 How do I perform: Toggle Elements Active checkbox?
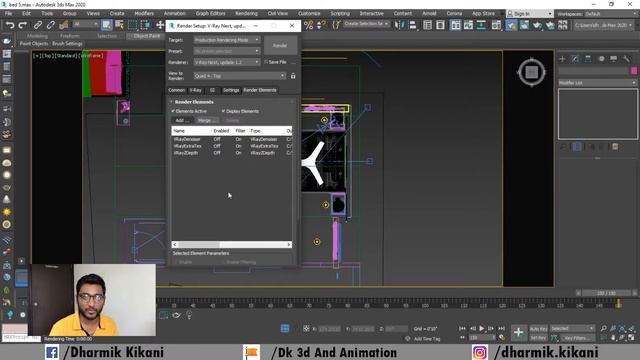pyautogui.click(x=173, y=111)
